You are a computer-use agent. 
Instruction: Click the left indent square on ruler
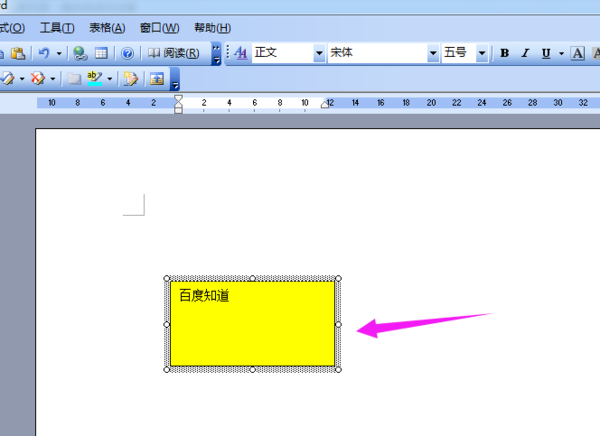pyautogui.click(x=178, y=111)
